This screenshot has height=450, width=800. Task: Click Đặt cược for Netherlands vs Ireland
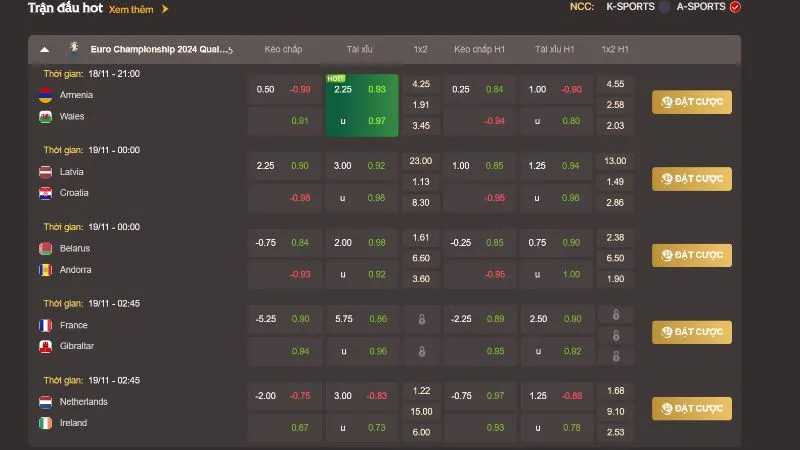tap(692, 408)
